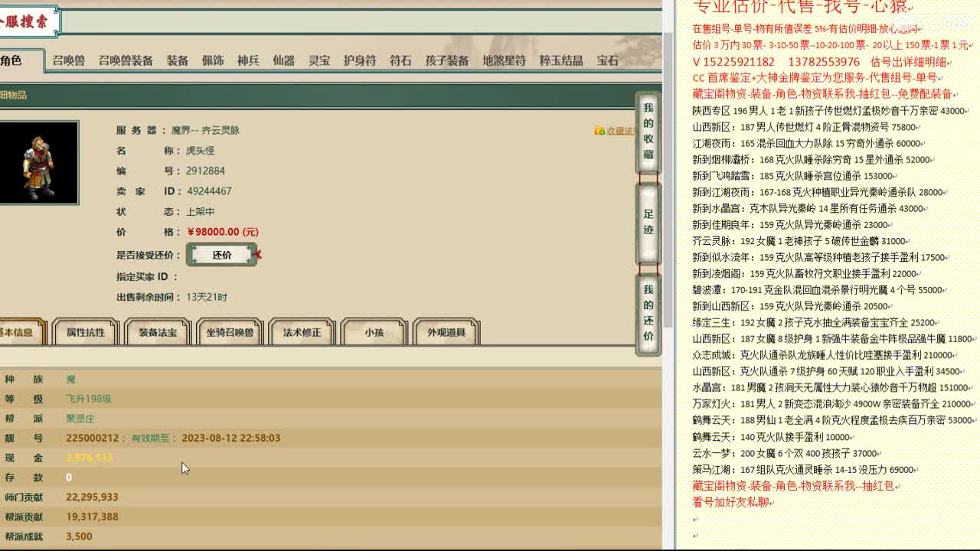Open 足迹 side panel button
Image resolution: width=980 pixels, height=551 pixels.
648,222
